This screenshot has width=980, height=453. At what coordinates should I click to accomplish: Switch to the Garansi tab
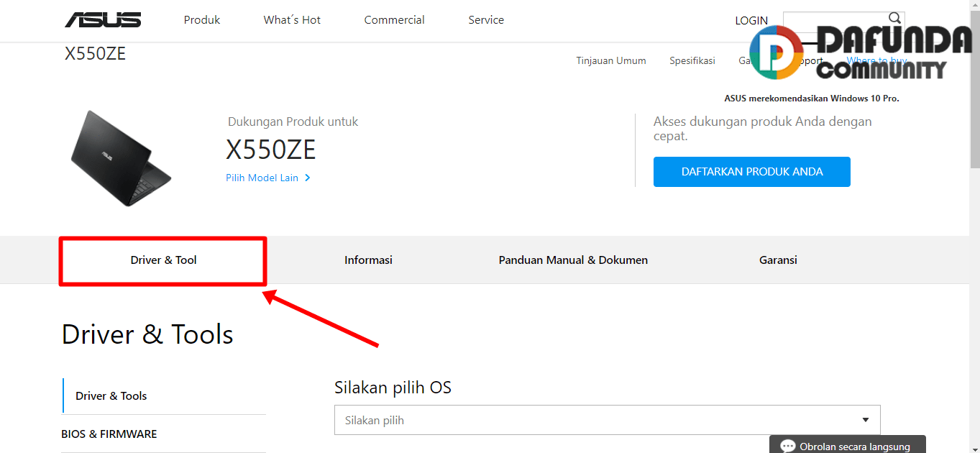778,260
